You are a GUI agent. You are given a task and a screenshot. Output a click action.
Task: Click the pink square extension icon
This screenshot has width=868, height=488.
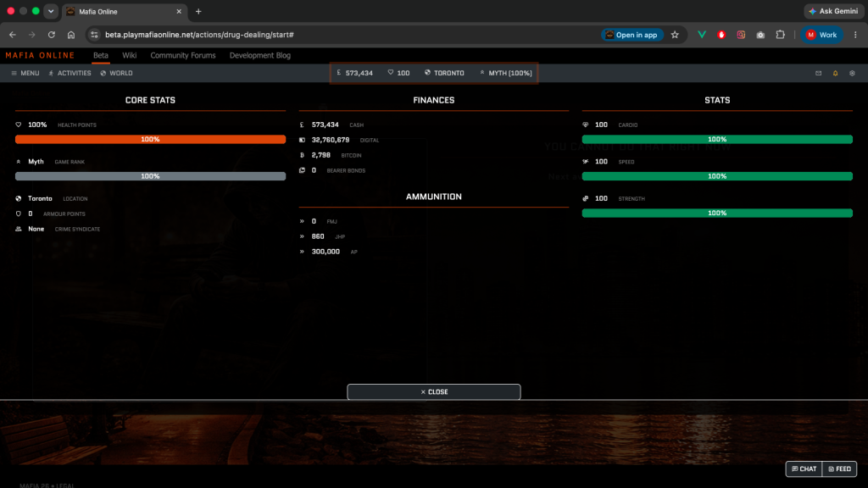tap(741, 34)
